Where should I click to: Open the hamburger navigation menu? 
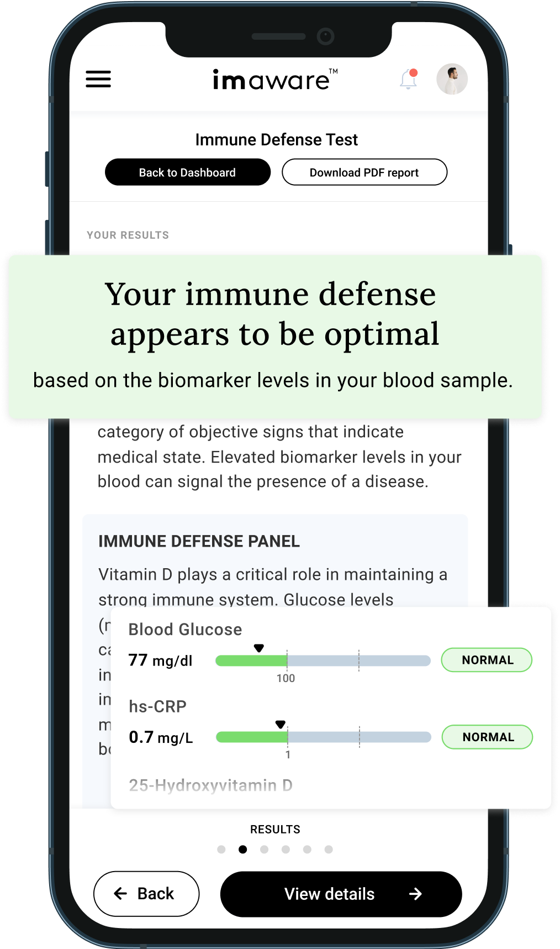98,79
